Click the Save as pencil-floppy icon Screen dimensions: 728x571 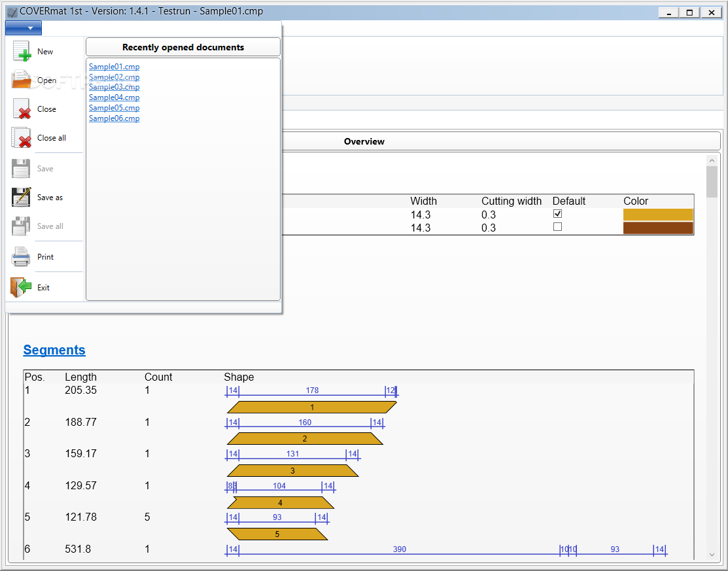point(22,198)
